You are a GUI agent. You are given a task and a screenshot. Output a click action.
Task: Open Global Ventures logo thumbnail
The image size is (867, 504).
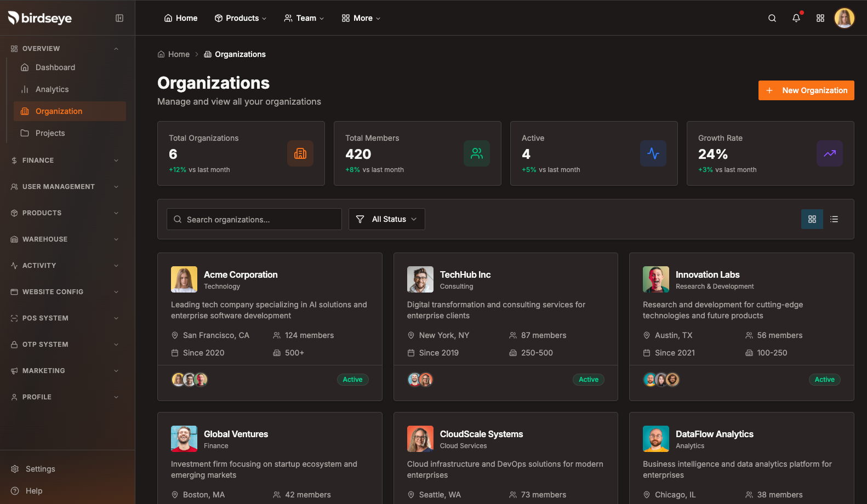point(184,439)
